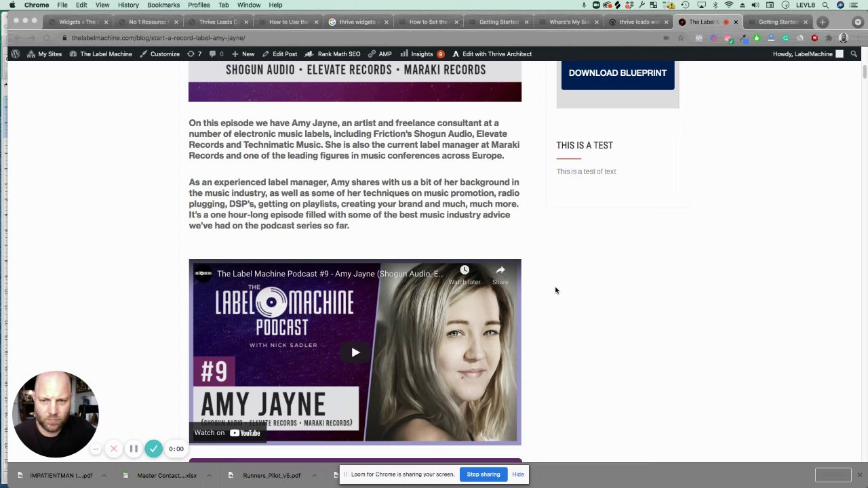Screen dimensions: 868x488
Task: Close The Label Machine active tab
Action: pyautogui.click(x=736, y=22)
